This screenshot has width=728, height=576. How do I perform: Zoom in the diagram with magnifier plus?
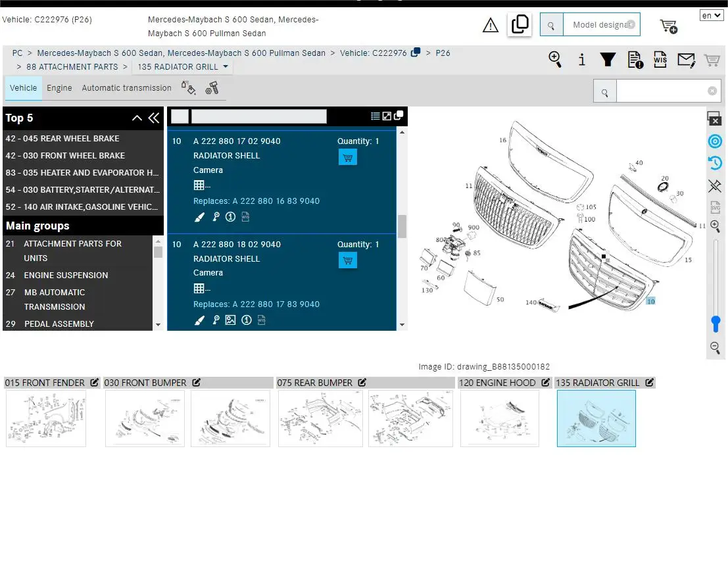point(715,226)
